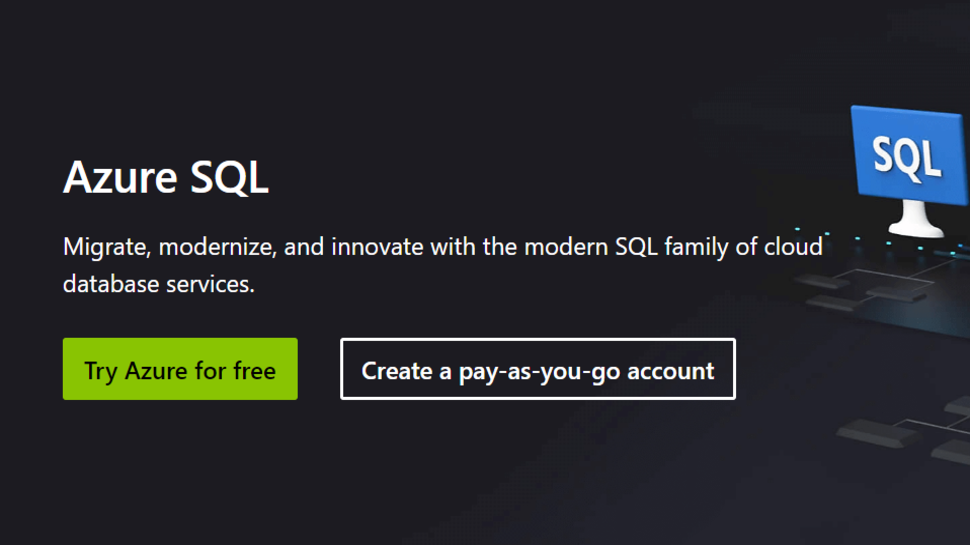Click the word 'free' on the green button

254,370
